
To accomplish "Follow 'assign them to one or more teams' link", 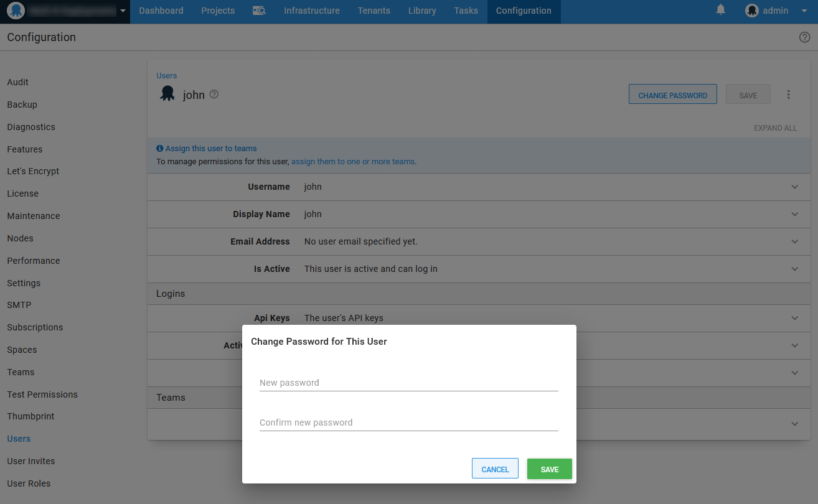I will point(353,162).
